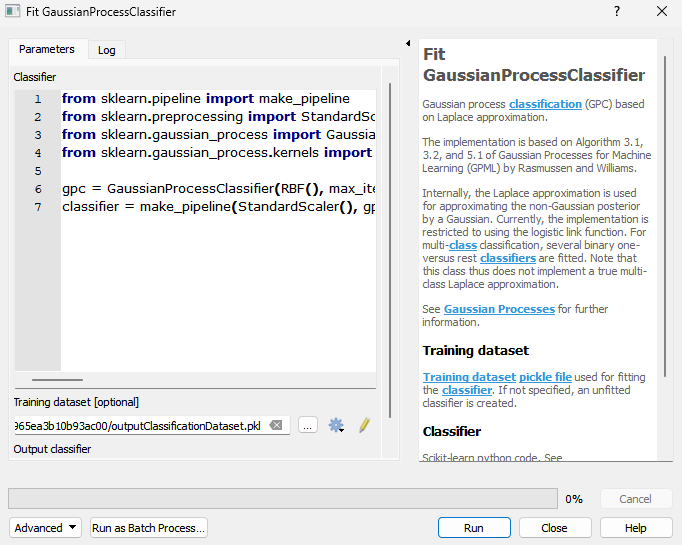Image resolution: width=682 pixels, height=545 pixels.
Task: Run the GaussianProcessClassifier algorithm
Action: (x=474, y=528)
